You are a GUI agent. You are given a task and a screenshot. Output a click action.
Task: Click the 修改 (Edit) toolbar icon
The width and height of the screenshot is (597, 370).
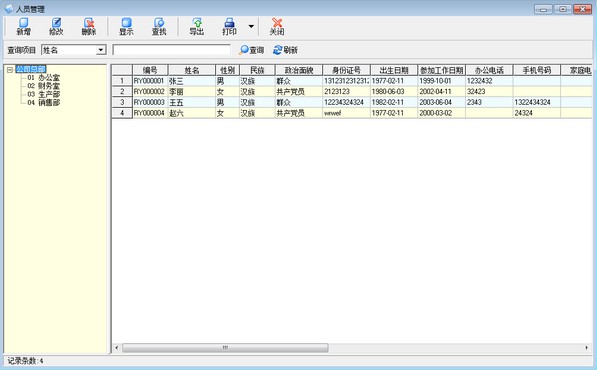pos(56,27)
